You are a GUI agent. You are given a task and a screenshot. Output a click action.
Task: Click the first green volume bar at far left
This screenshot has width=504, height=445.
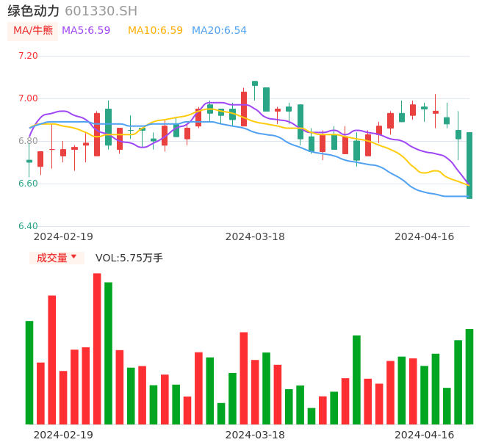click(29, 372)
